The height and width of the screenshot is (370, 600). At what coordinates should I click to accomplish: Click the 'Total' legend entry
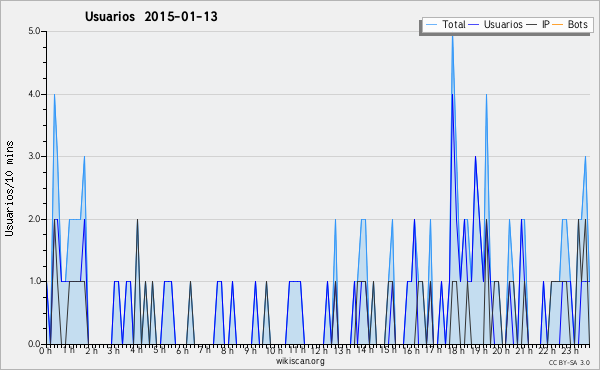446,24
